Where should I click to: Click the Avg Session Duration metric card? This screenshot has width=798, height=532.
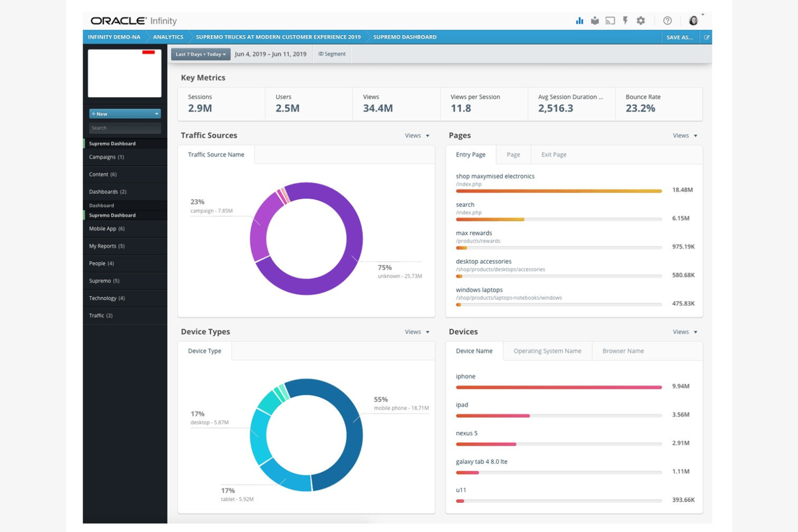coord(572,104)
